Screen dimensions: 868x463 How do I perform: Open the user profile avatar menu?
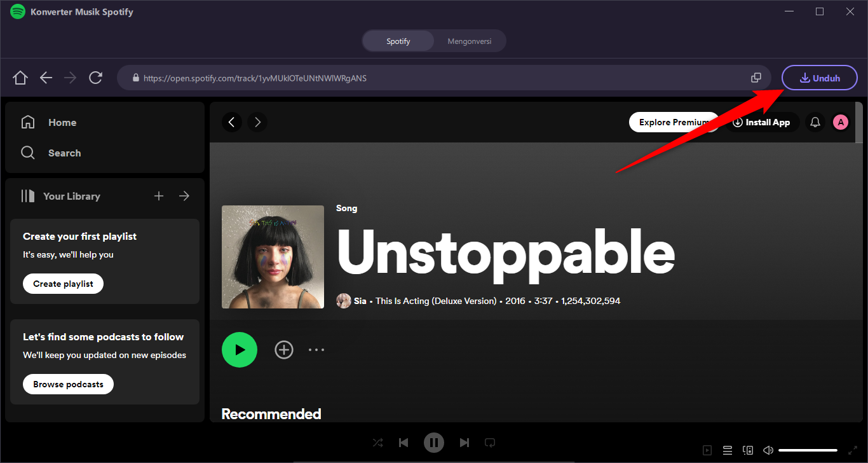coord(841,122)
